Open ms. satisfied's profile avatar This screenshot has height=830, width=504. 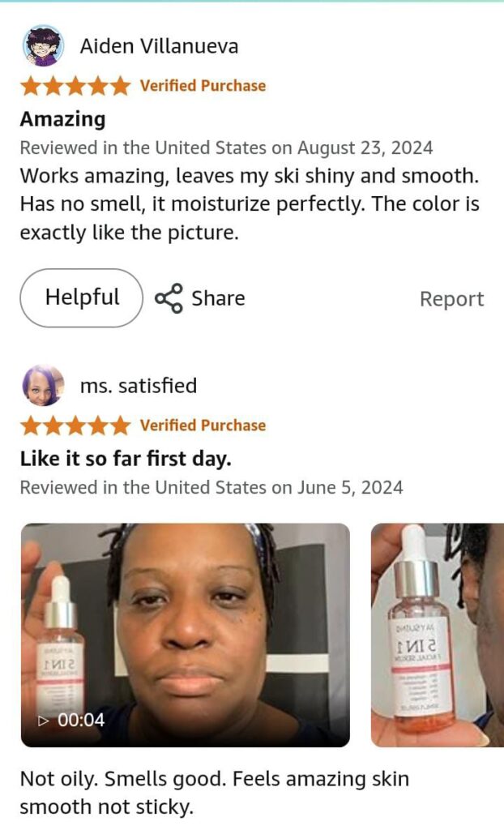(x=43, y=385)
